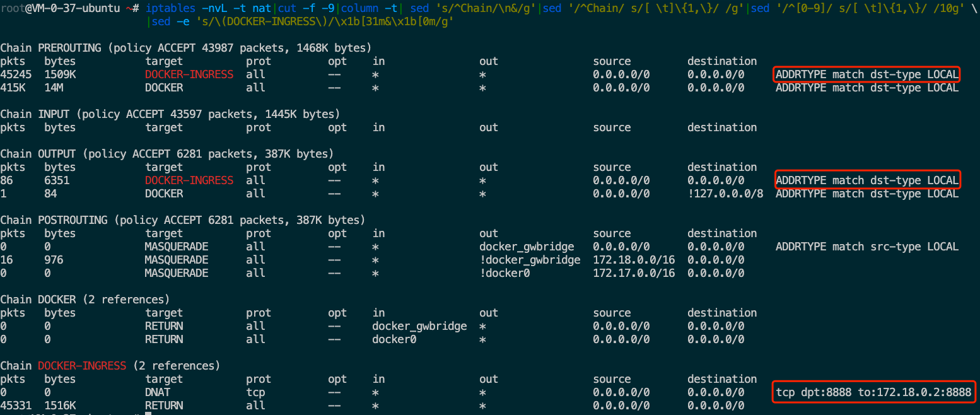The height and width of the screenshot is (415, 980).
Task: Select the 172.18.0.0/16 source address
Action: tap(634, 260)
